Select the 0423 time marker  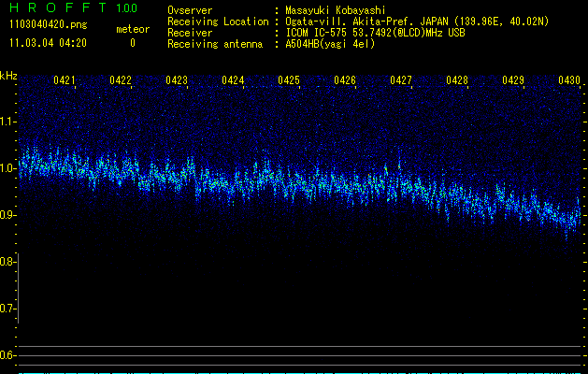[177, 81]
